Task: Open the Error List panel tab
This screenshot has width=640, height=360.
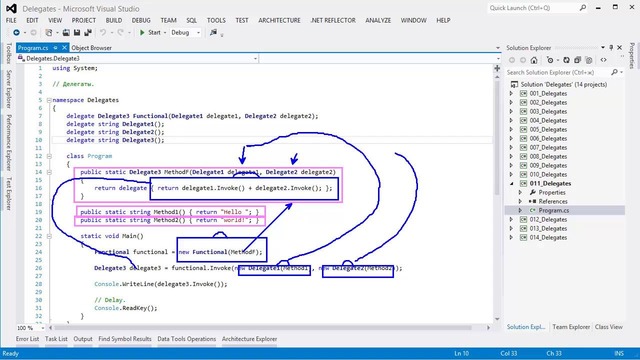Action: point(27,339)
